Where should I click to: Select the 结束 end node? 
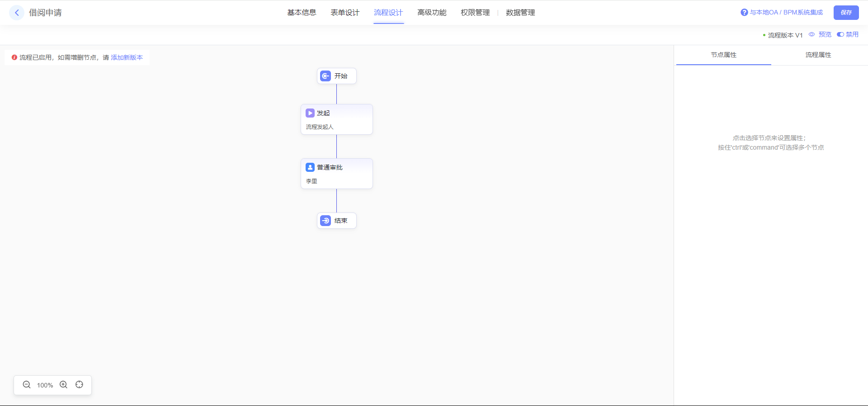[336, 221]
